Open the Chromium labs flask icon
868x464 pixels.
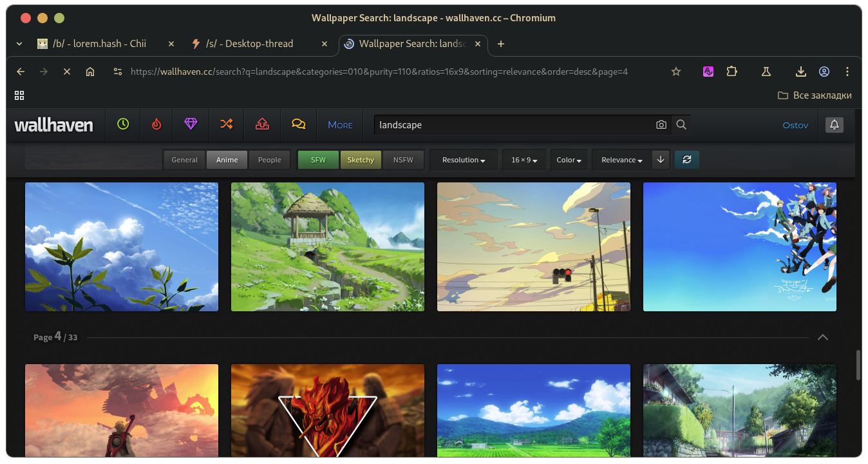pos(766,72)
